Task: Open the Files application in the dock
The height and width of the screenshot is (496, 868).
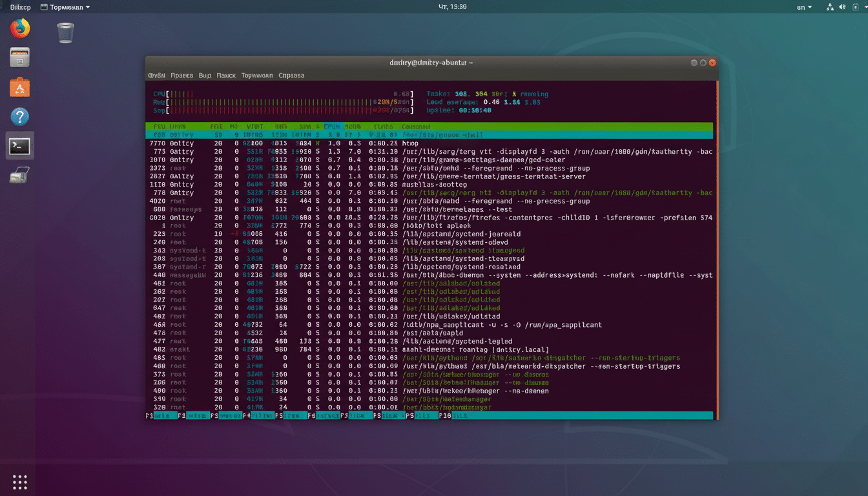Action: pyautogui.click(x=19, y=57)
